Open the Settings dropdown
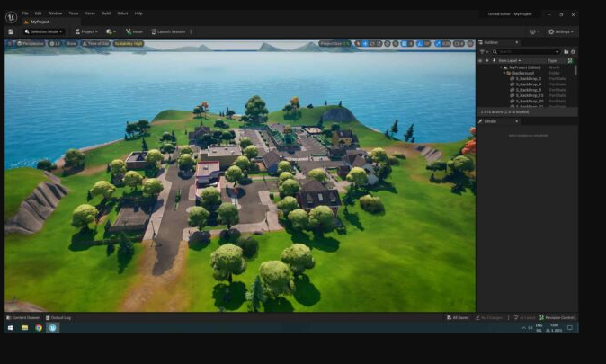 tap(561, 31)
